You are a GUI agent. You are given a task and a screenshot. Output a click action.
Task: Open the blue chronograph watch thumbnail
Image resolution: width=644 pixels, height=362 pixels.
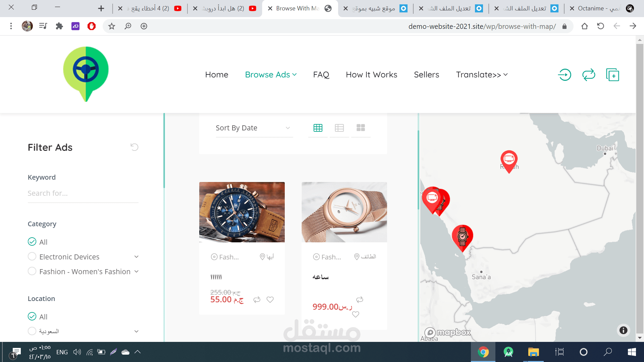[x=242, y=212]
